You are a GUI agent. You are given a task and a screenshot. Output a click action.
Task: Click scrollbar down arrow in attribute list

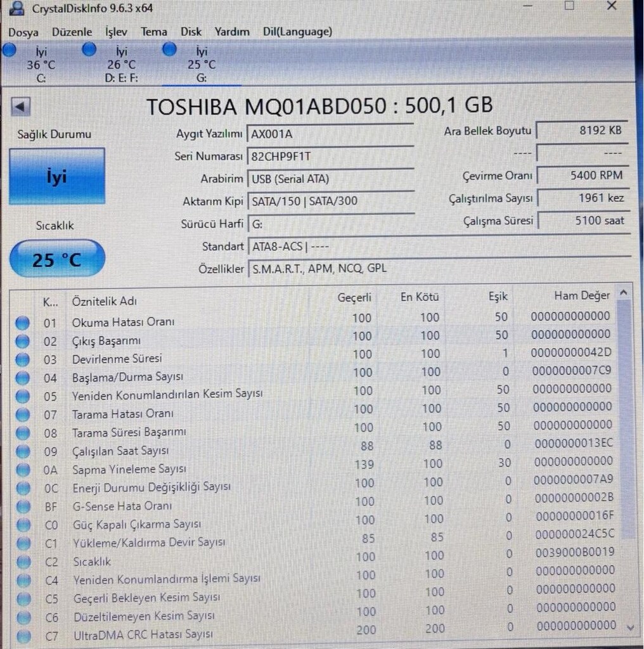click(631, 628)
